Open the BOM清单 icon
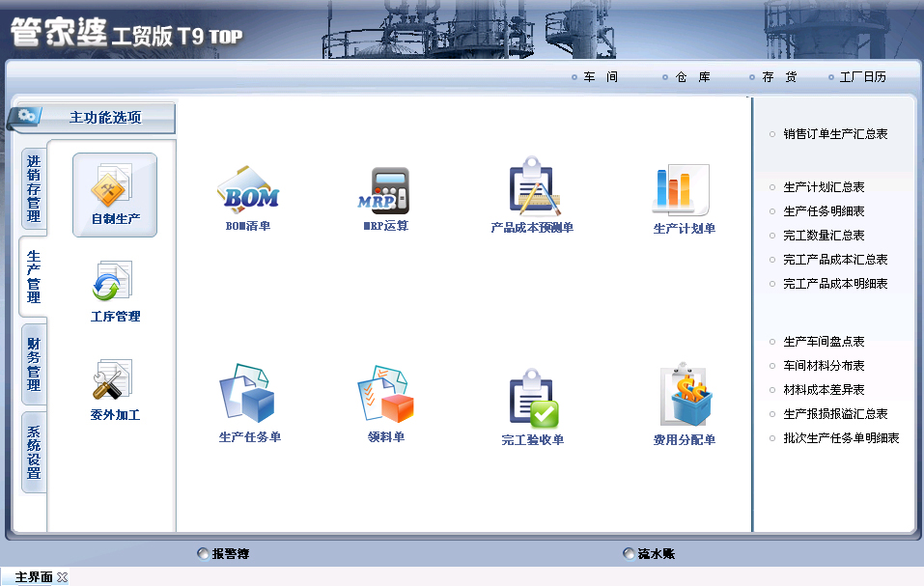 (x=248, y=190)
